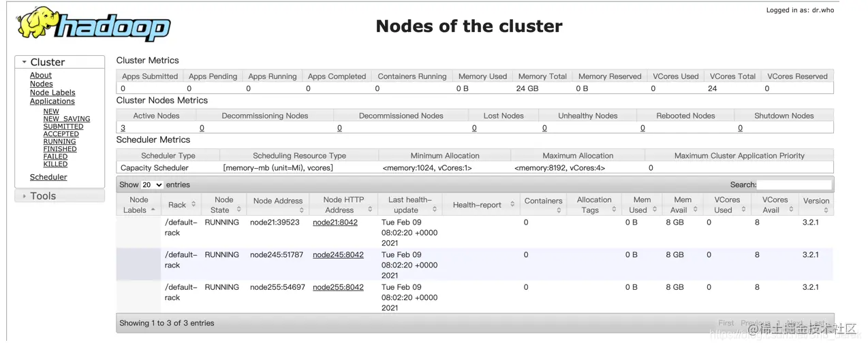Show FAILED applications
Screen dimensions: 868x347
(56, 156)
